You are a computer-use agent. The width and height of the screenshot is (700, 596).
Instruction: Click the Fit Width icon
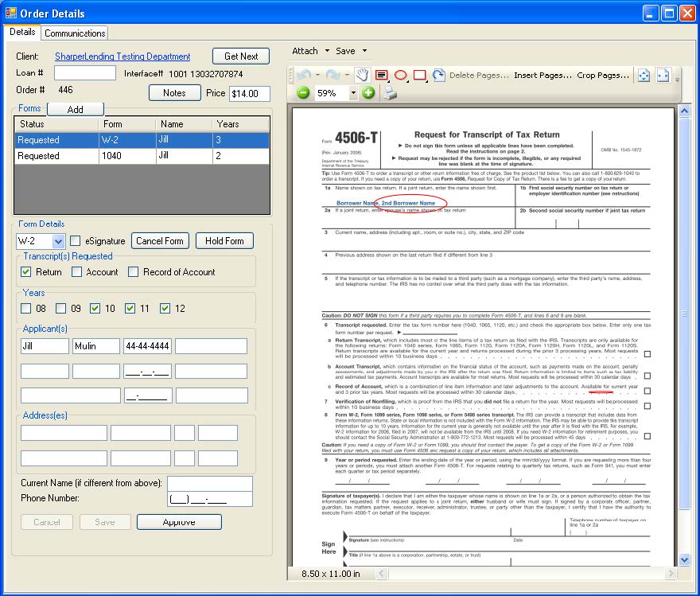(x=663, y=76)
